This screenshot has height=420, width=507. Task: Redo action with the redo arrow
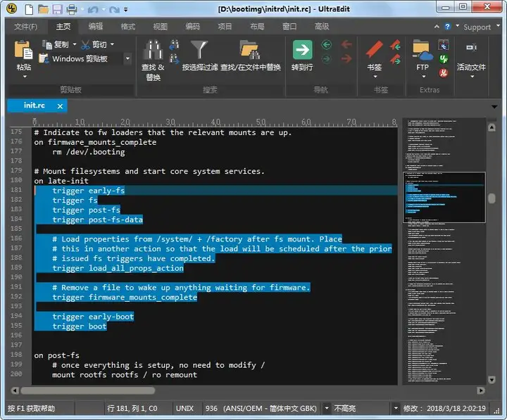[x=114, y=10]
